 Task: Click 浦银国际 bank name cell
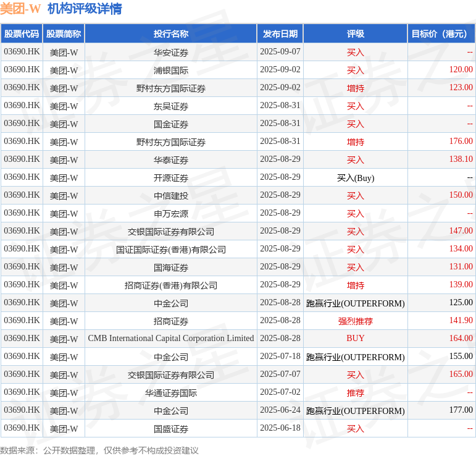(x=171, y=70)
